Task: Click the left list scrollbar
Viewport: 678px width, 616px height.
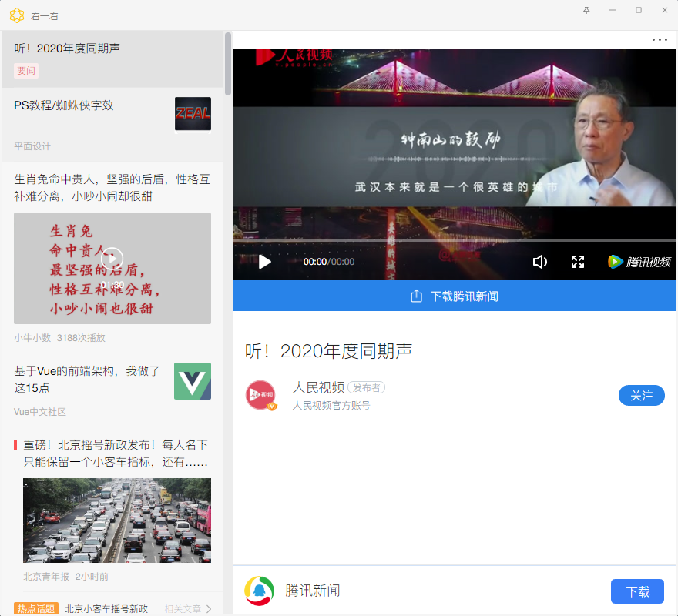Action: point(228,64)
